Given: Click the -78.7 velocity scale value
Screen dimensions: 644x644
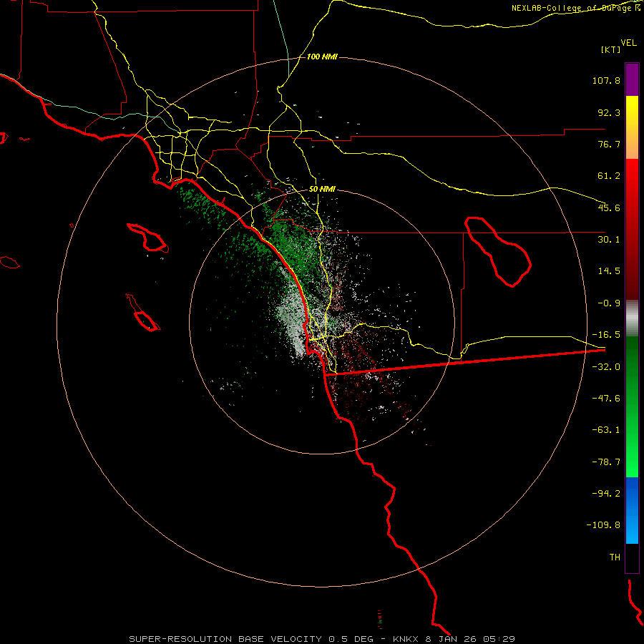Looking at the screenshot, I should (x=606, y=462).
